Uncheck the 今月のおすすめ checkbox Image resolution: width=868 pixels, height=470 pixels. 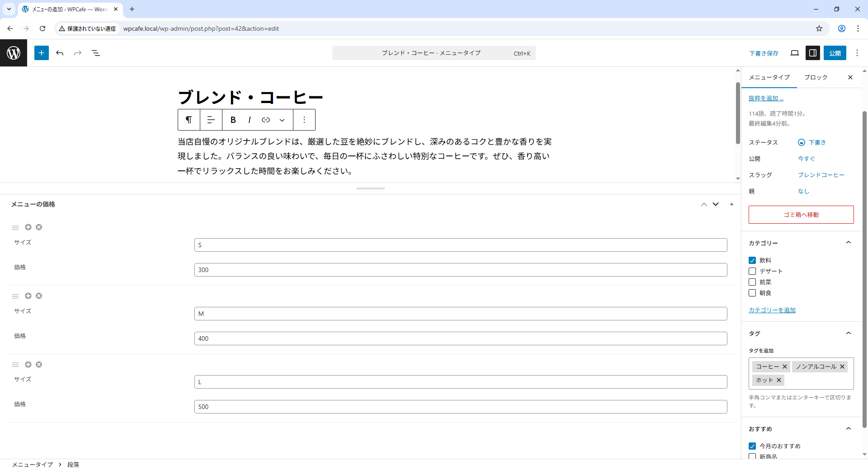click(x=752, y=446)
